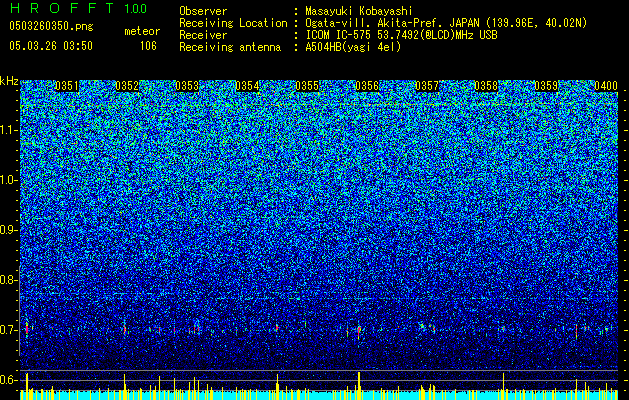Screen dimensions: 629x400
Task: Click the 0.7 kHz axis label
Action: pos(8,330)
